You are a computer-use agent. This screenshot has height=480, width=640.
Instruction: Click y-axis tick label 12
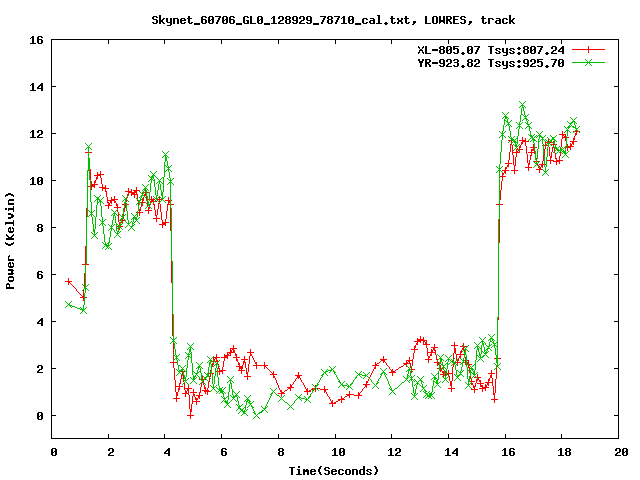pyautogui.click(x=36, y=134)
